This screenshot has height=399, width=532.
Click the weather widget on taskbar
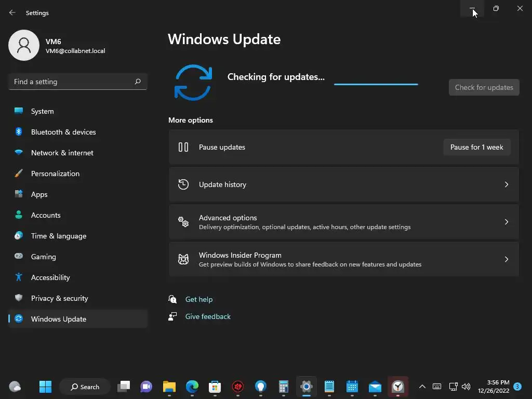pos(15,387)
